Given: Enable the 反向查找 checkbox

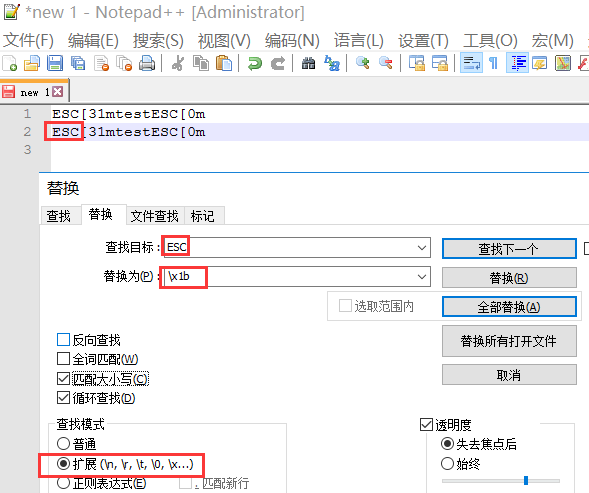Looking at the screenshot, I should (x=63, y=340).
